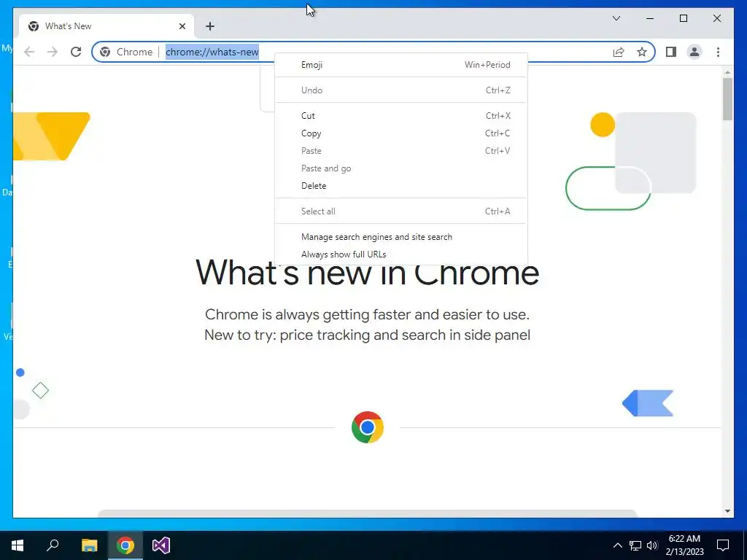Bookmark this tab with star icon
This screenshot has height=560, width=747.
point(642,52)
